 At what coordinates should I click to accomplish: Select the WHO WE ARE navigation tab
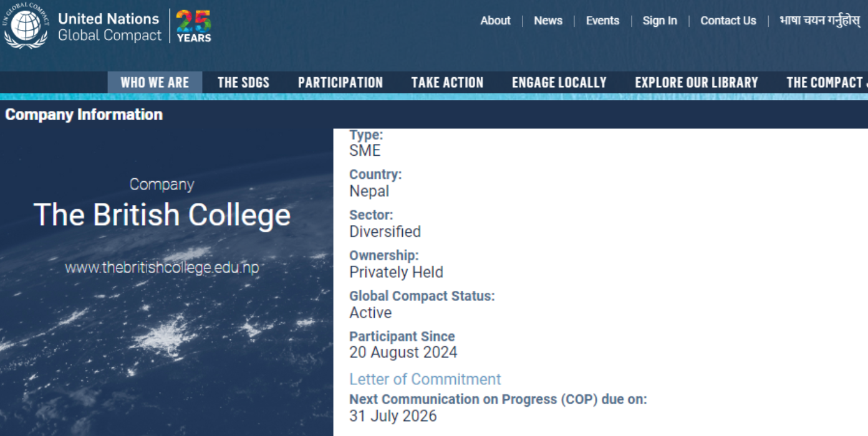tap(155, 82)
